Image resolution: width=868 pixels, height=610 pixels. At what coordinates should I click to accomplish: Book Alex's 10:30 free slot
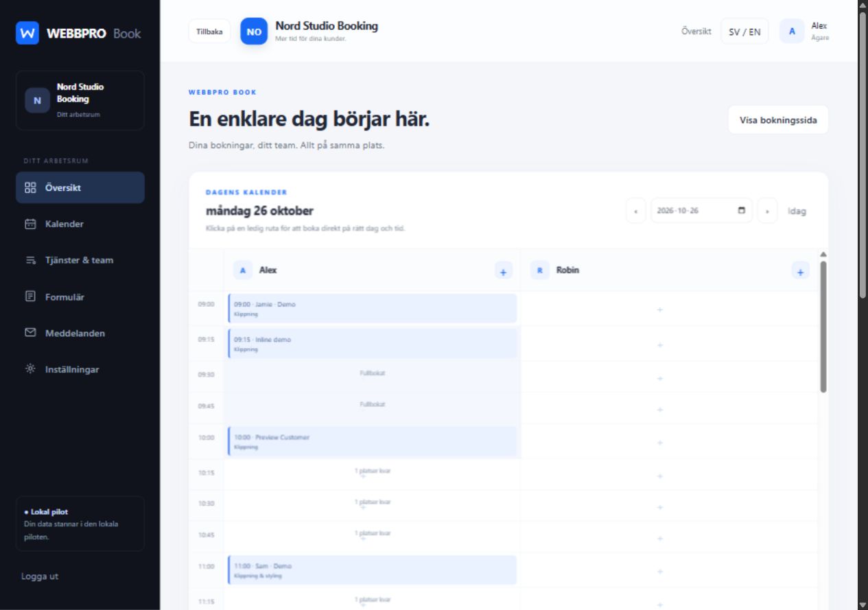[372, 505]
